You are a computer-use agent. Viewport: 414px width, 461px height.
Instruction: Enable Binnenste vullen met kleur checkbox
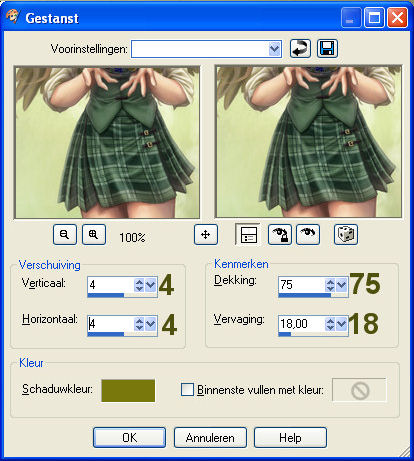pyautogui.click(x=187, y=390)
